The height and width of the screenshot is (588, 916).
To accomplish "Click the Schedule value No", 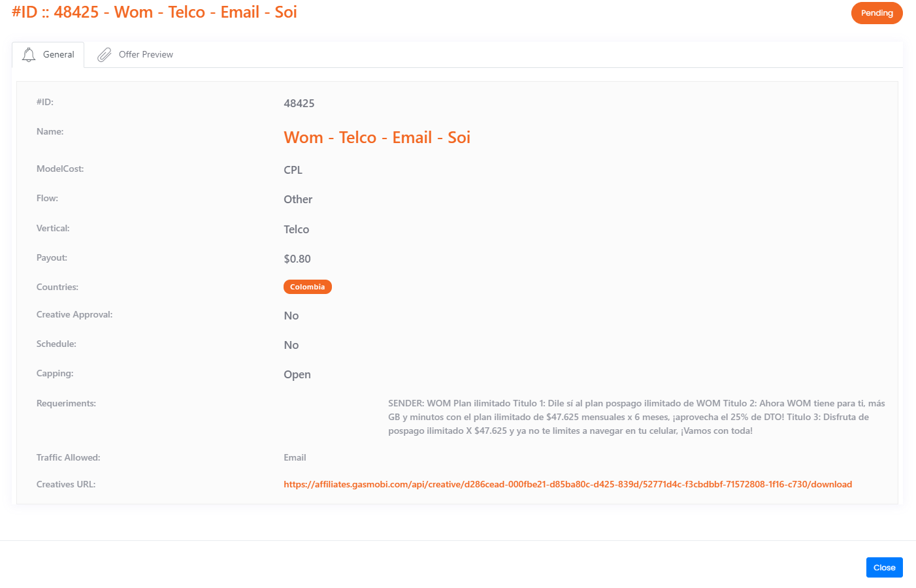I will pyautogui.click(x=291, y=345).
